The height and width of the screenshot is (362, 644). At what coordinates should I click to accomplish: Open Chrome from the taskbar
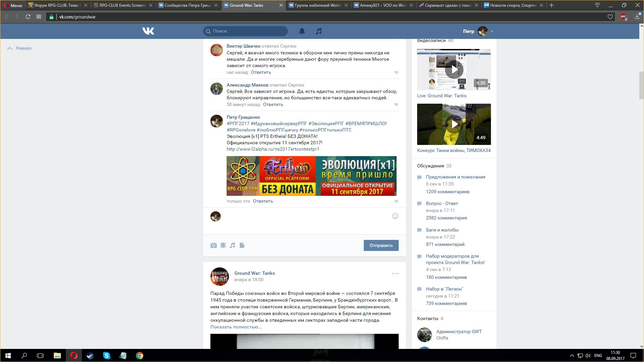pos(139,356)
